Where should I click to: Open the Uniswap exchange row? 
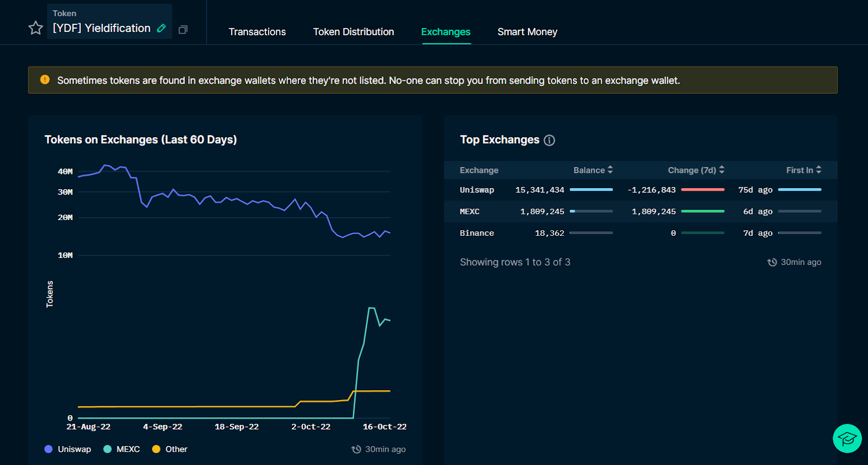[x=641, y=190]
